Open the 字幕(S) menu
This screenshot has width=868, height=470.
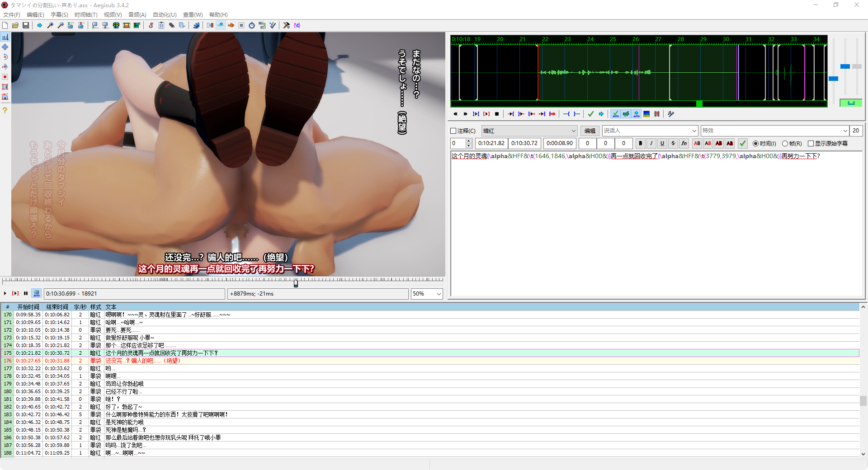point(59,15)
